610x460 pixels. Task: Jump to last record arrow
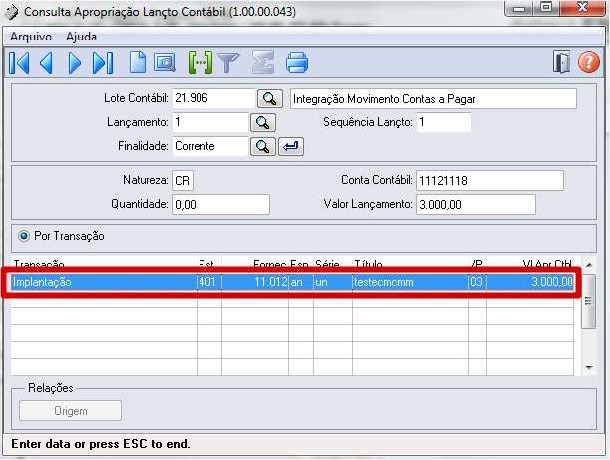point(103,63)
